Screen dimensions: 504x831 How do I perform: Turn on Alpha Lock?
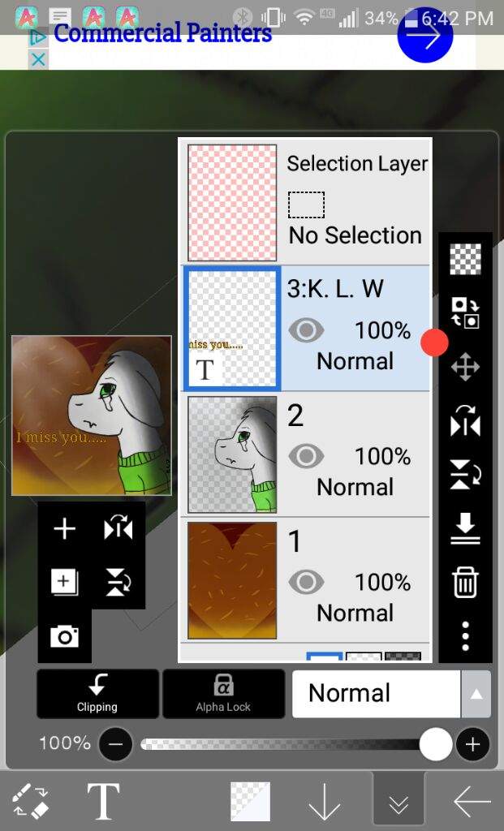click(x=223, y=693)
